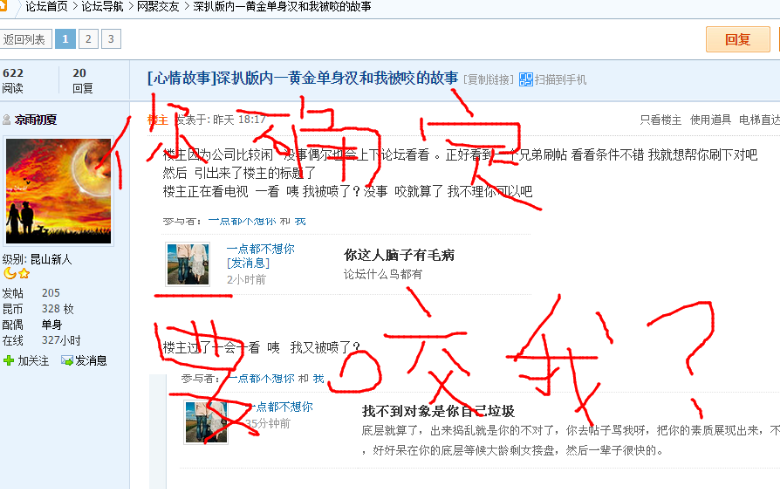
Task: Click the 复制链接 link
Action: [x=488, y=80]
